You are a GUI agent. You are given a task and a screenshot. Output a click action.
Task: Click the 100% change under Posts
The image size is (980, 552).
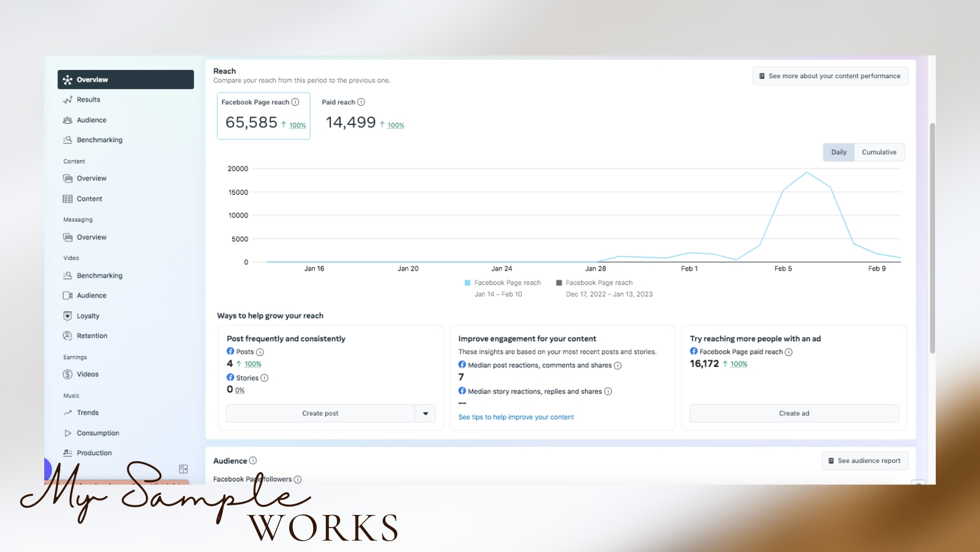[x=253, y=364]
